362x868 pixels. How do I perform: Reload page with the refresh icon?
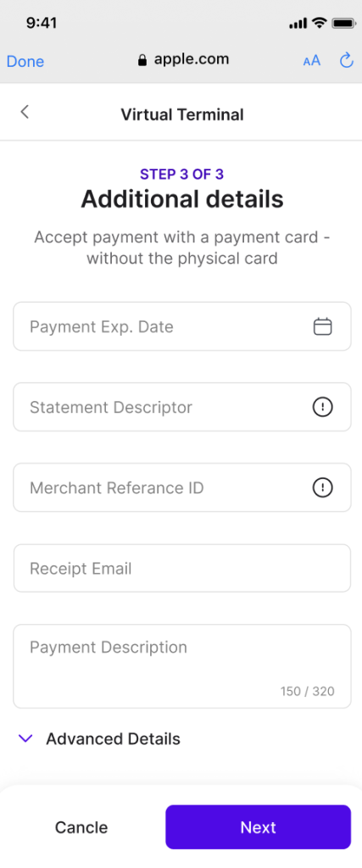(347, 60)
